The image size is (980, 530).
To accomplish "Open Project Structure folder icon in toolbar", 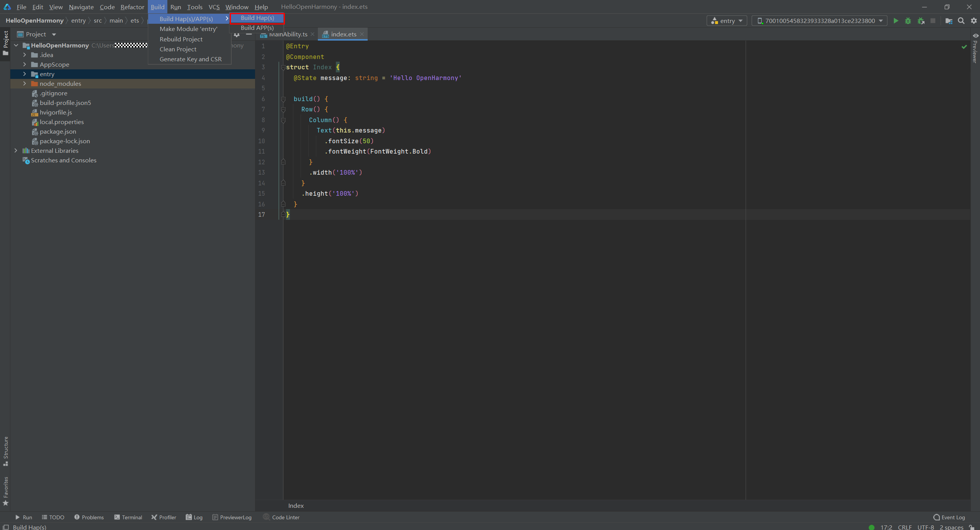I will pos(949,21).
